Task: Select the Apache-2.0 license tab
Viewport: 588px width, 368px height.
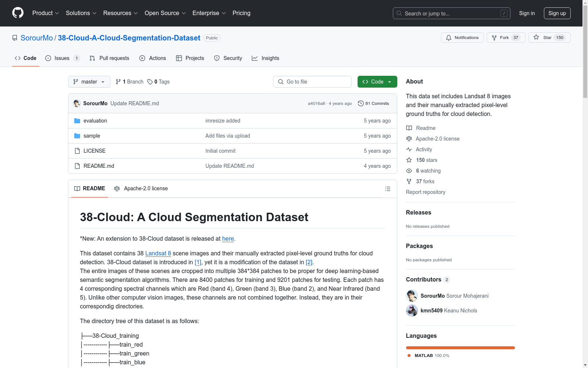Action: (x=141, y=189)
